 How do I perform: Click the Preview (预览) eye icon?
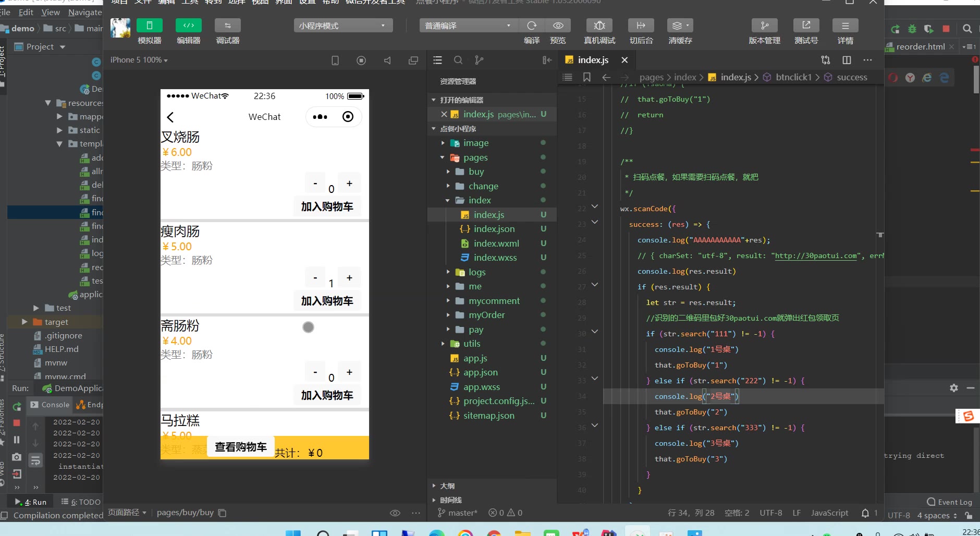(x=558, y=26)
